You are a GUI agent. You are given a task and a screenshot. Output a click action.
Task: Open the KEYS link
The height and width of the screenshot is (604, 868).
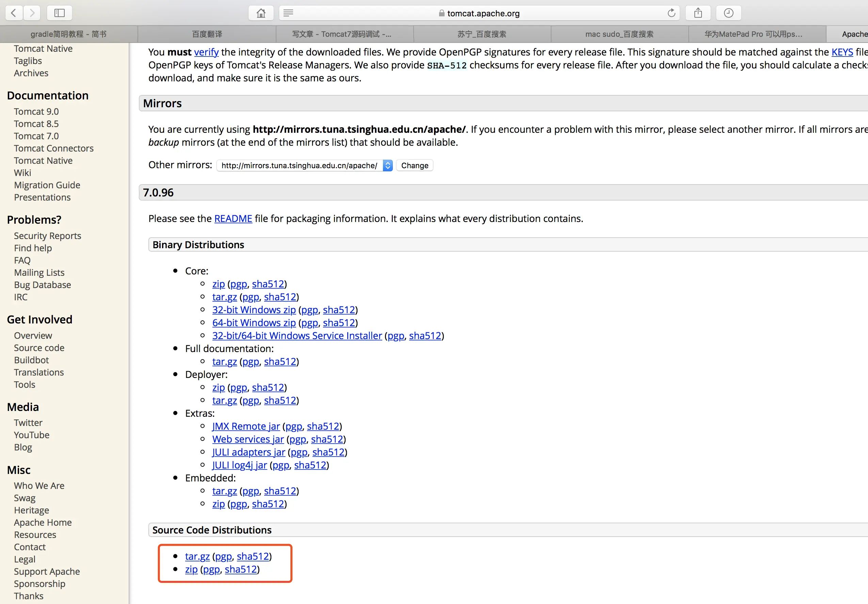pos(842,52)
